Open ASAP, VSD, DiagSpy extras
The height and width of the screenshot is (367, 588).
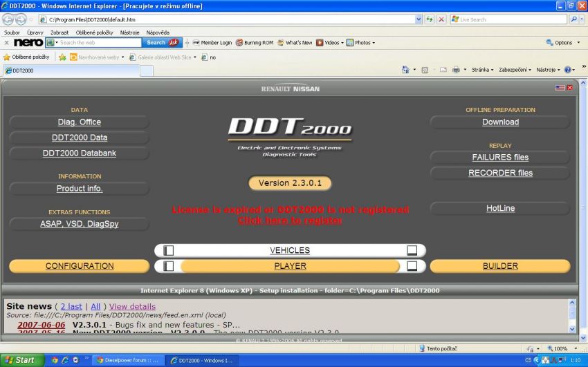click(x=79, y=224)
